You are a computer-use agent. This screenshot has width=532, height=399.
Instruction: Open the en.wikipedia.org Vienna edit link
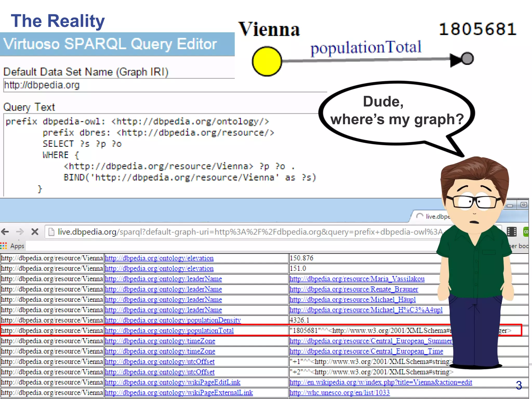tap(381, 383)
